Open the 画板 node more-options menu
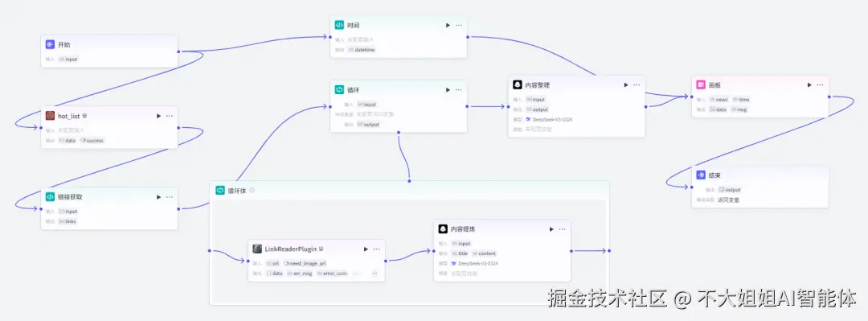Image resolution: width=868 pixels, height=321 pixels. click(820, 84)
